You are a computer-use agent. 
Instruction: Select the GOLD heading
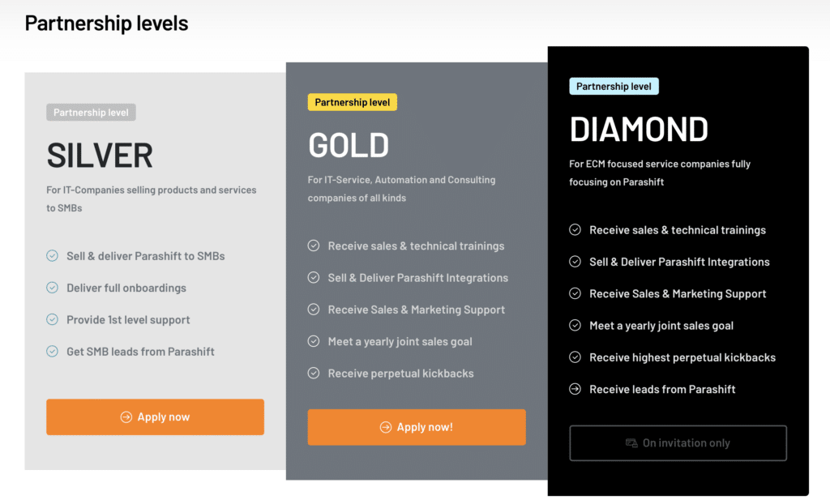coord(349,145)
